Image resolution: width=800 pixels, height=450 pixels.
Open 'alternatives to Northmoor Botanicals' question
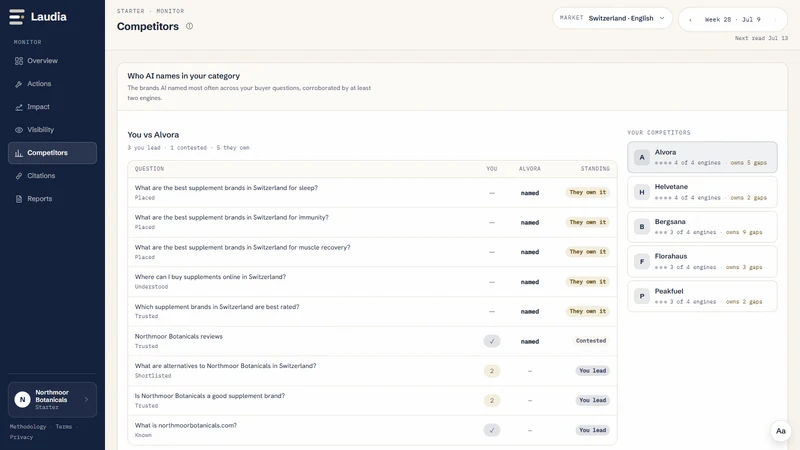tap(372, 371)
